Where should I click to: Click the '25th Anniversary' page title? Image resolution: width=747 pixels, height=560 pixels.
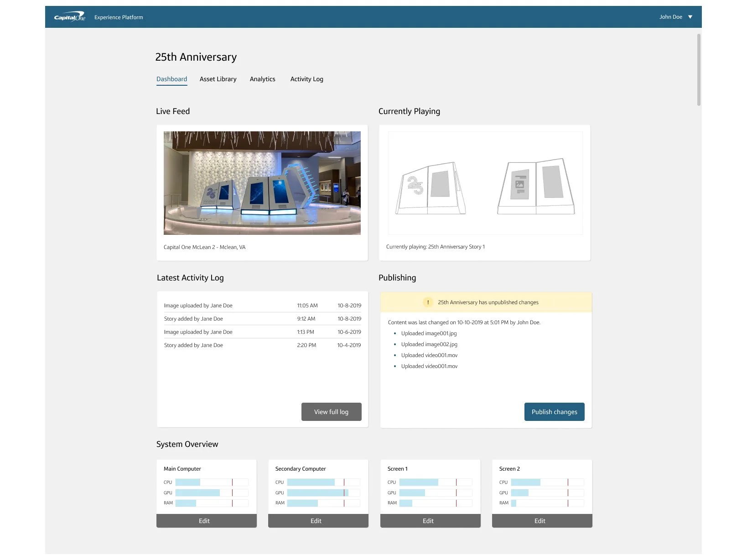196,57
